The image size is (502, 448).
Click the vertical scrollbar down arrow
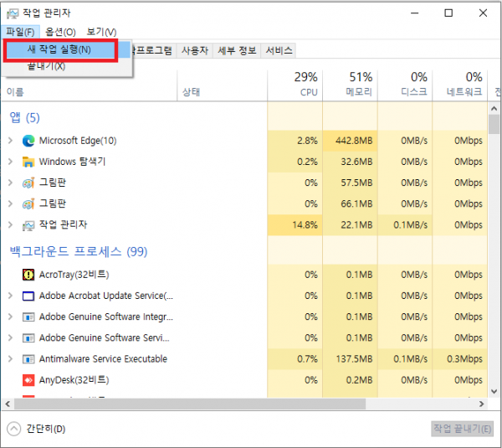494,392
